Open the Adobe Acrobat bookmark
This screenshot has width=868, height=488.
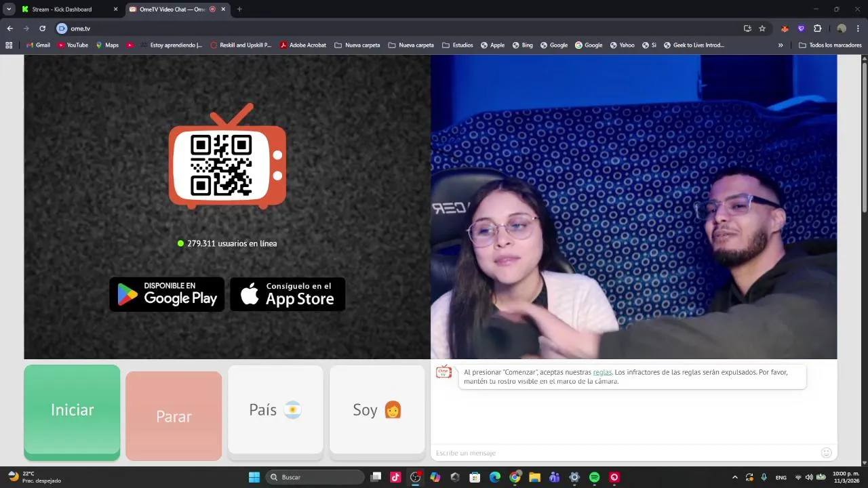[x=303, y=45]
